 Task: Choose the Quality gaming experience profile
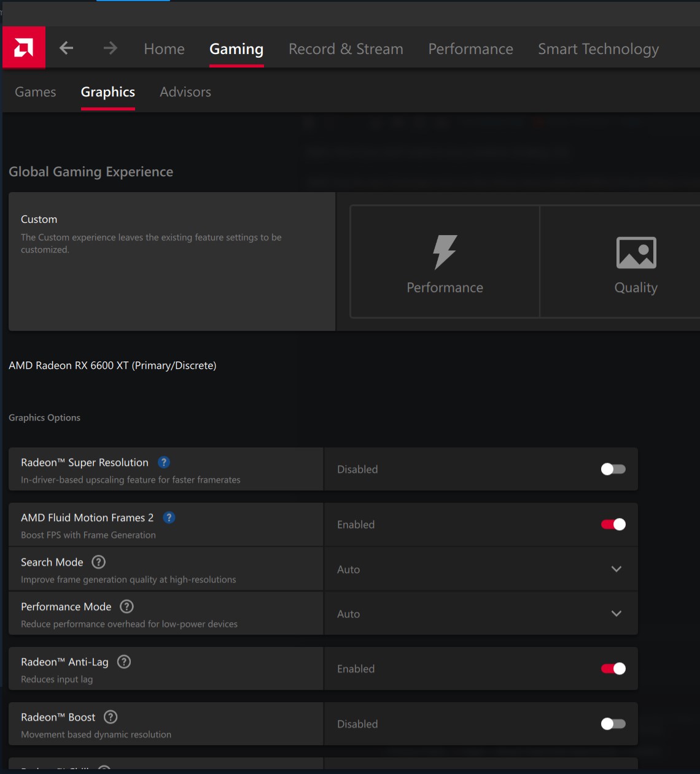(636, 262)
